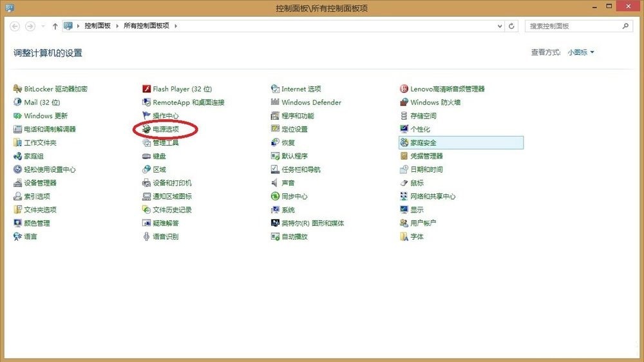Refresh the control panel view
The height and width of the screenshot is (362, 644).
click(x=511, y=26)
